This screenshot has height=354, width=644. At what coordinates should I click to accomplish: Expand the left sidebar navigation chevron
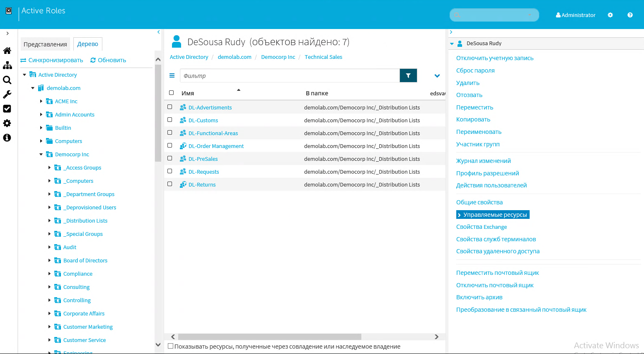[7, 34]
